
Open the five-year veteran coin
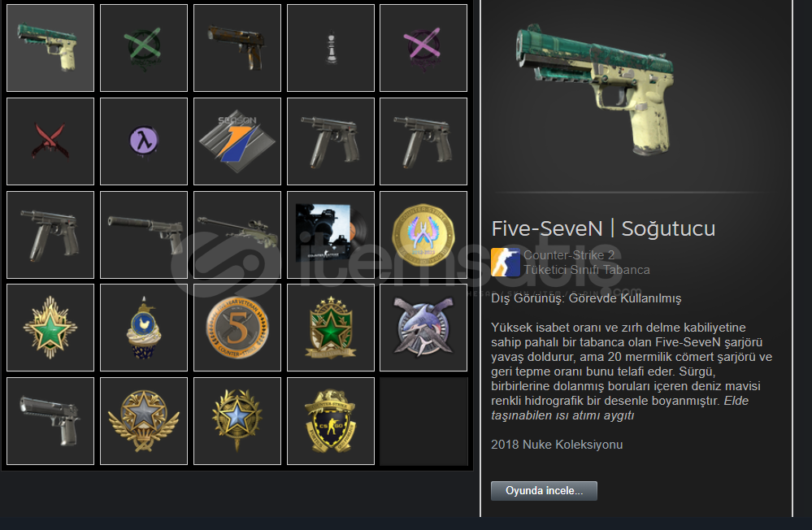(237, 328)
